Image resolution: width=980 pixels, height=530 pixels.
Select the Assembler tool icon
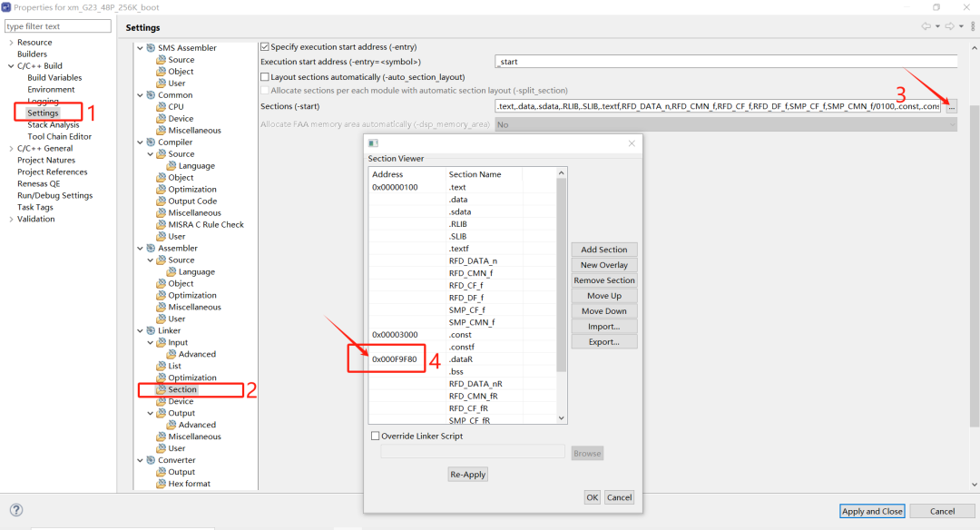point(151,248)
